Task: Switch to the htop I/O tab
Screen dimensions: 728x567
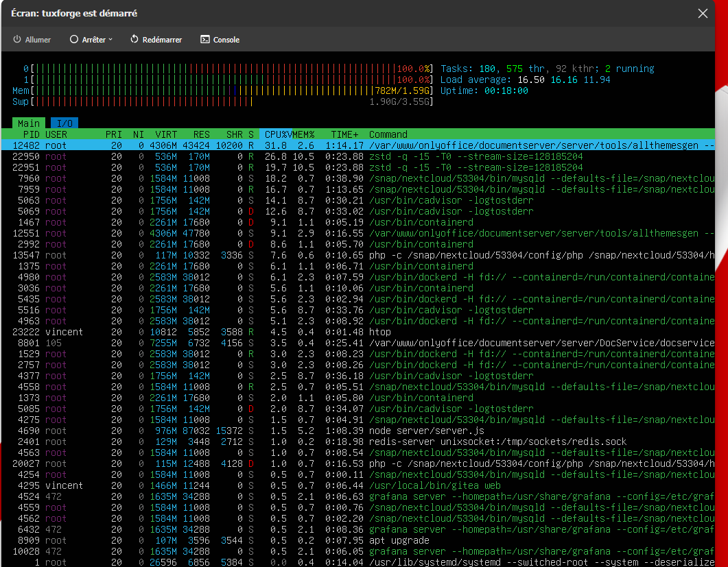Action: coord(64,123)
